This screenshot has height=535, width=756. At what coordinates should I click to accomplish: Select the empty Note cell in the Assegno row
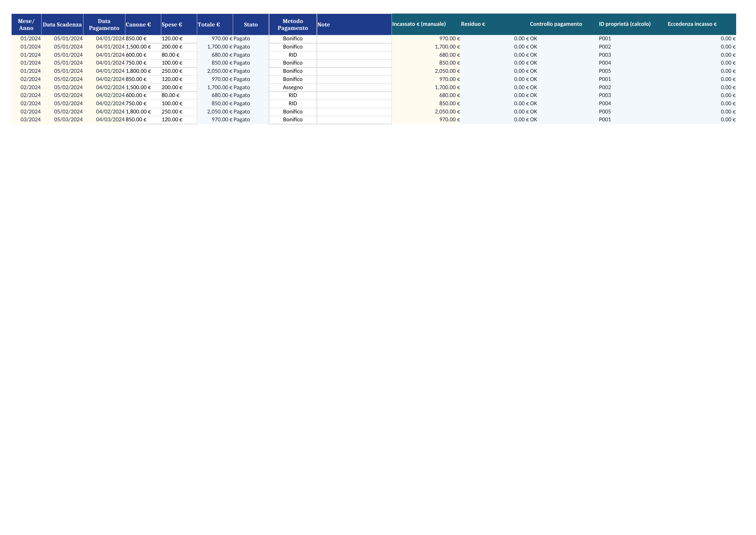[x=354, y=87]
